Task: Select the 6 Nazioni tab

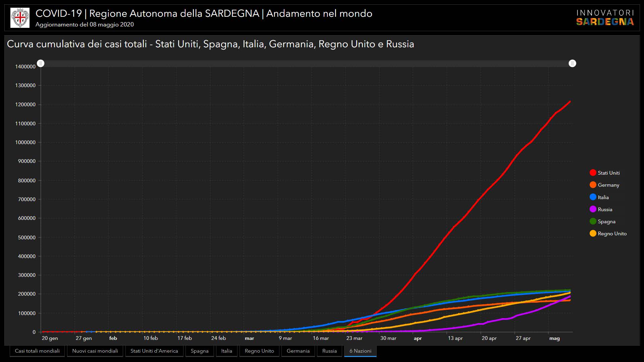Action: tap(360, 351)
